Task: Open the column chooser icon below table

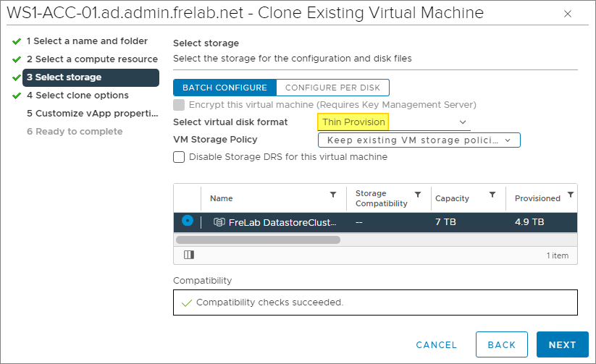Action: click(x=189, y=255)
